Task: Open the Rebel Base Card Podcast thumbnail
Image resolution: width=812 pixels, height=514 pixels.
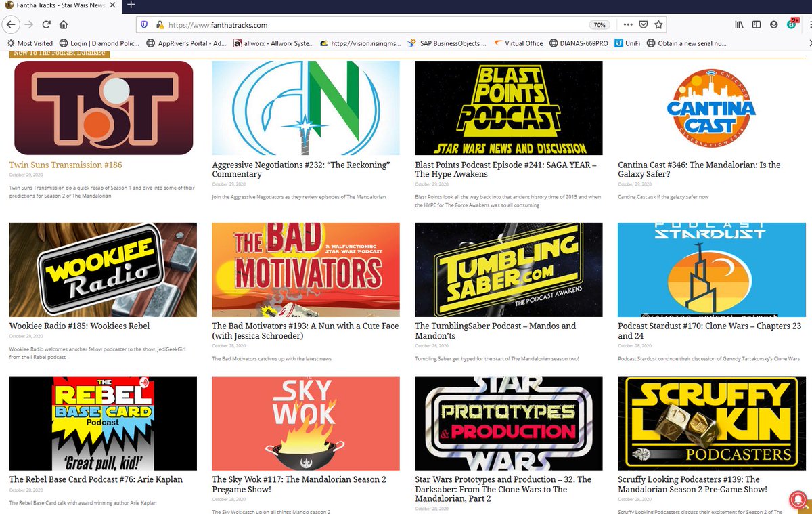Action: click(x=103, y=423)
